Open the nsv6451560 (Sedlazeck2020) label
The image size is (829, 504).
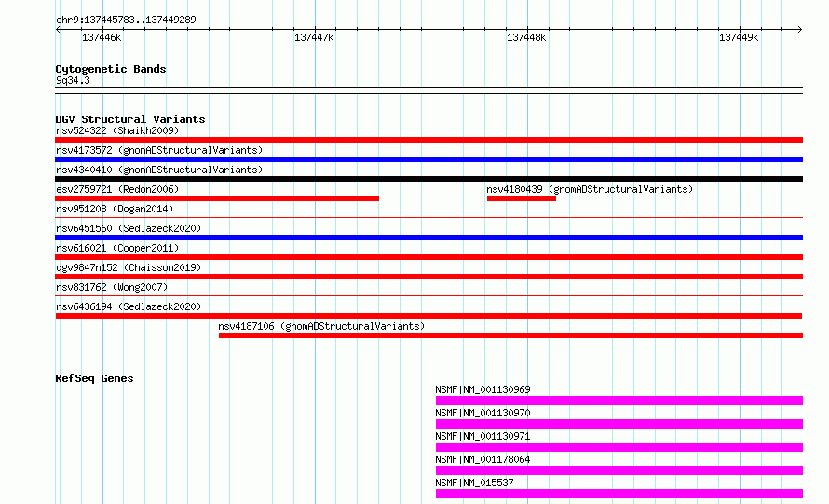pos(129,228)
